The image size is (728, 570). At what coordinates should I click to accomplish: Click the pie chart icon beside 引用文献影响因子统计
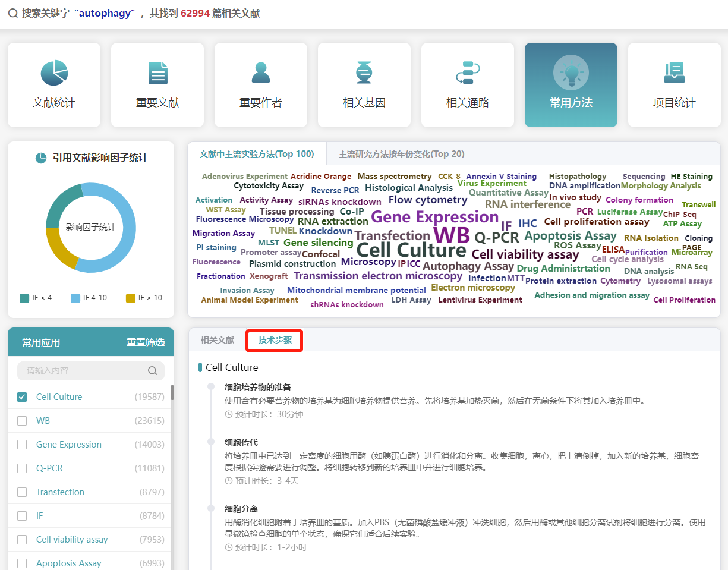point(42,157)
